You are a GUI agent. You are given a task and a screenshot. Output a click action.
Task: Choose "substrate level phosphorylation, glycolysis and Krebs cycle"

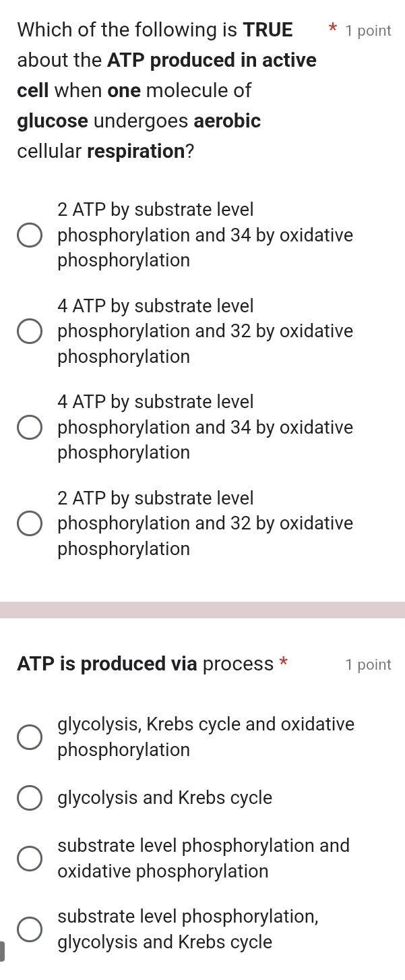[30, 929]
